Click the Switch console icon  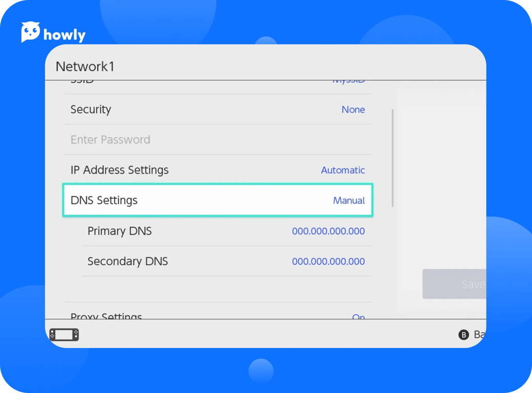click(x=64, y=335)
